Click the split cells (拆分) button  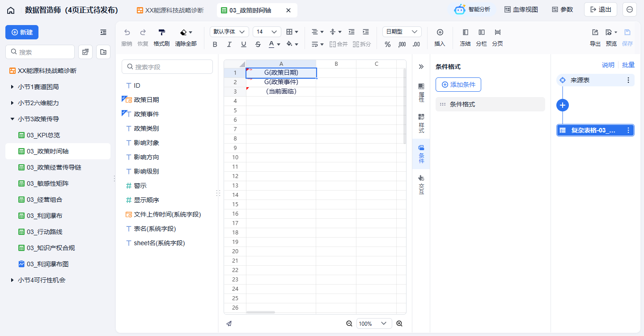point(362,44)
